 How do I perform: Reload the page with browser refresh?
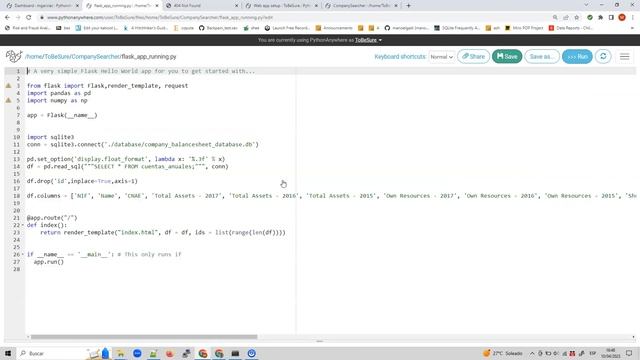click(x=29, y=18)
